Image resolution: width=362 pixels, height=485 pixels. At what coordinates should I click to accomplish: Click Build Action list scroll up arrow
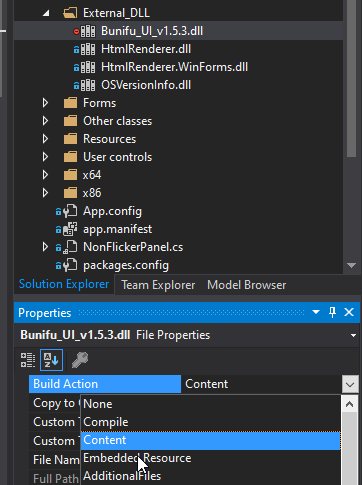349,404
